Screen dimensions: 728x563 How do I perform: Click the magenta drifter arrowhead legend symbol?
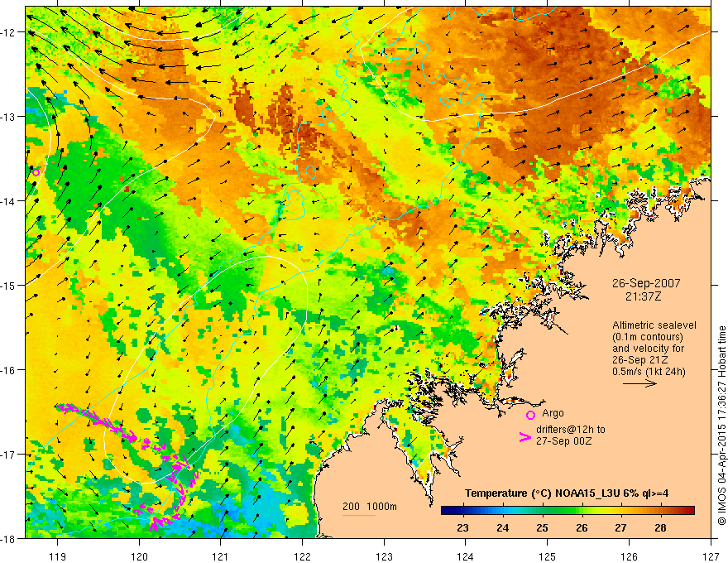(525, 437)
